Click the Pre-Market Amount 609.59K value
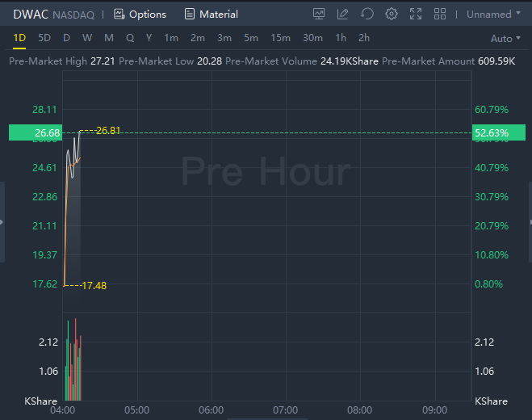The width and height of the screenshot is (532, 420). (496, 61)
